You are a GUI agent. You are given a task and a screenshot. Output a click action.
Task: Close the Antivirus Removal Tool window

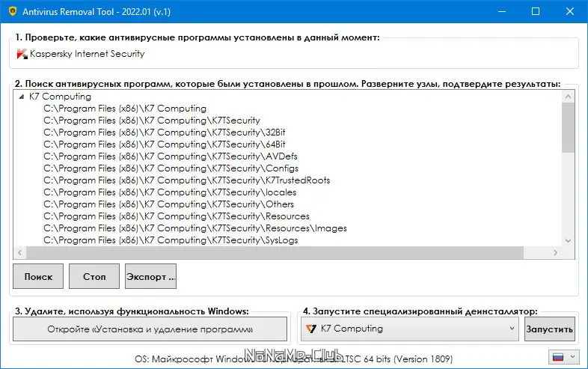[x=569, y=11]
